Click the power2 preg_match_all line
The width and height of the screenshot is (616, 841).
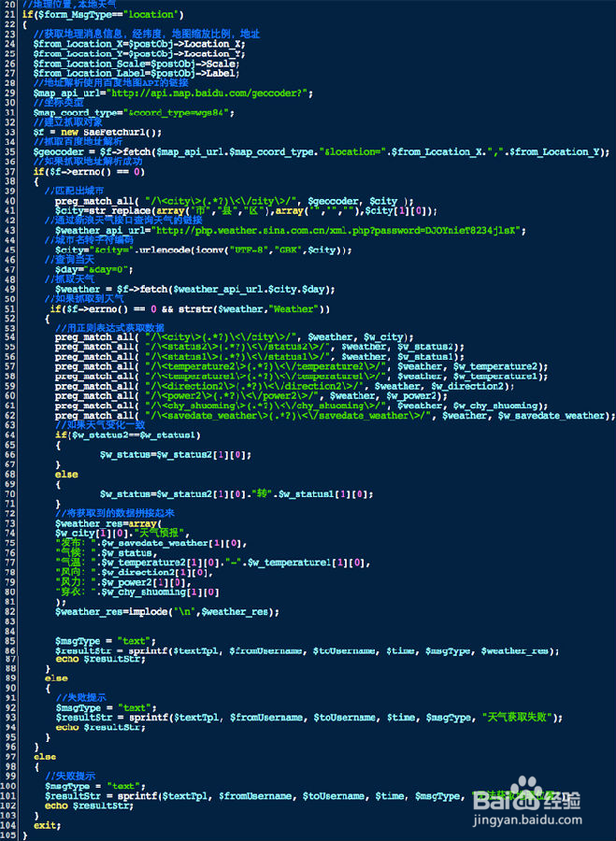251,396
